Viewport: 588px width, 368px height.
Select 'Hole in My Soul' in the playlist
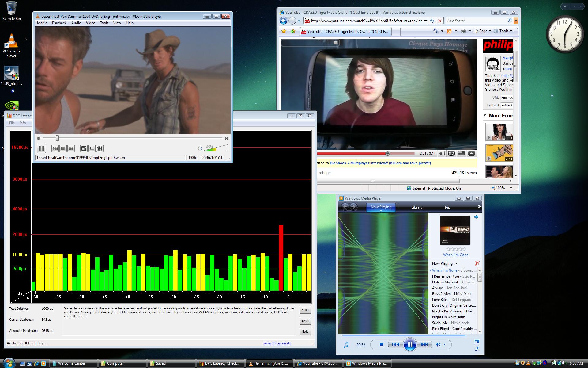click(454, 282)
